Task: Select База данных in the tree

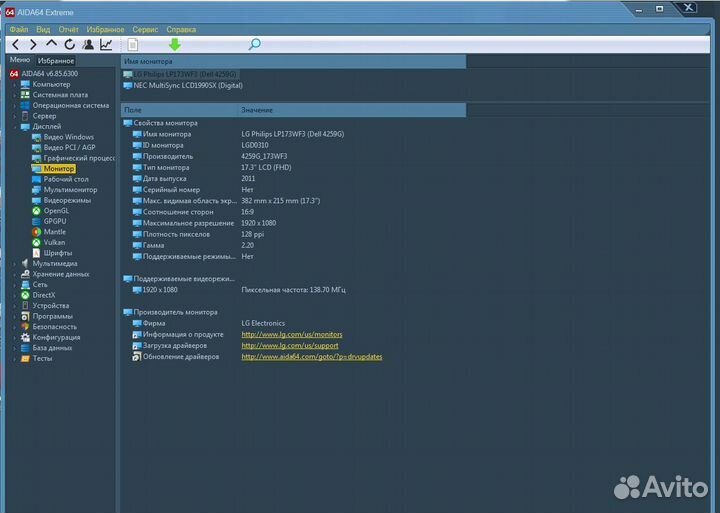Action: (x=46, y=348)
